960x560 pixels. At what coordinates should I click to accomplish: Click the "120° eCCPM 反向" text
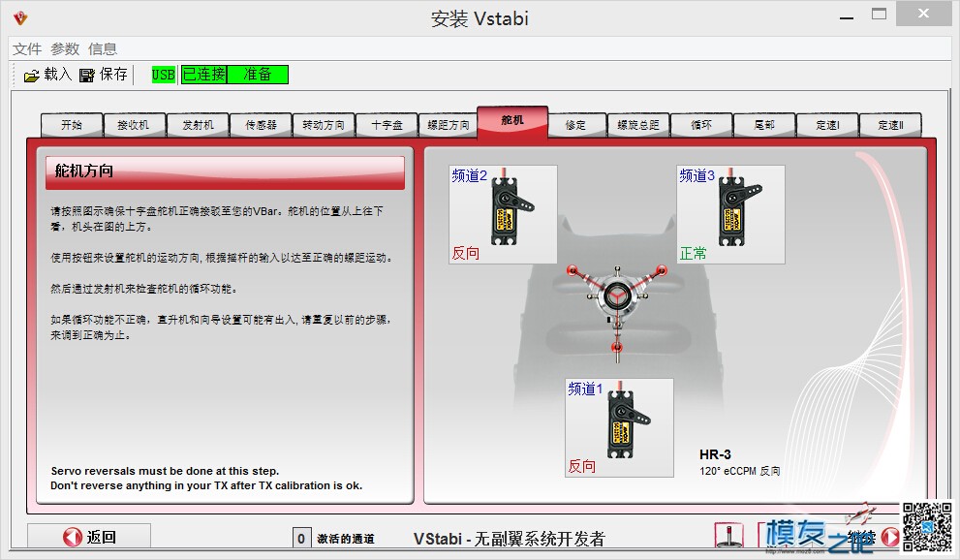(739, 471)
